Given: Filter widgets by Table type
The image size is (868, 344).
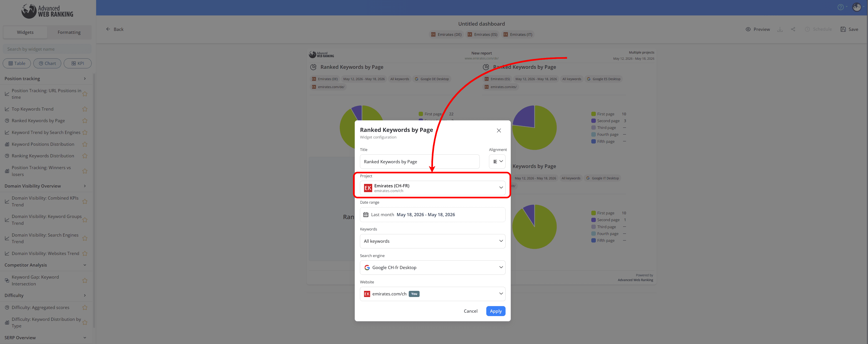Looking at the screenshot, I should tap(17, 63).
